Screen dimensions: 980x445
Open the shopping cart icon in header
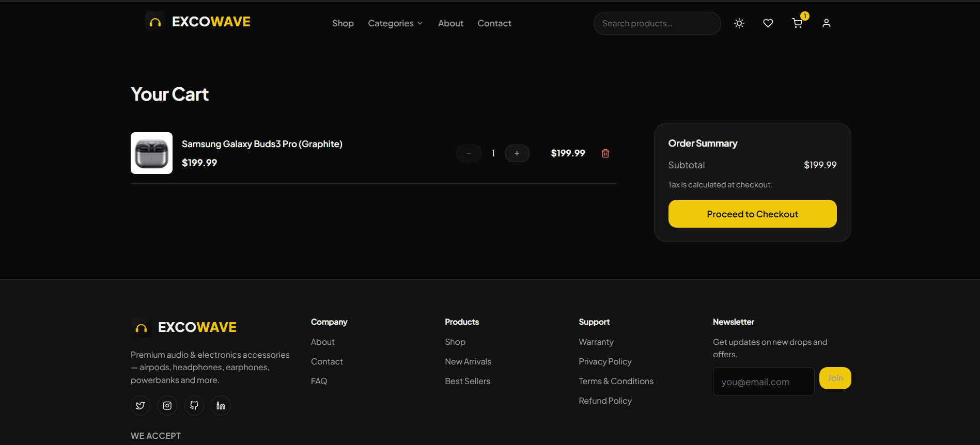pyautogui.click(x=798, y=23)
